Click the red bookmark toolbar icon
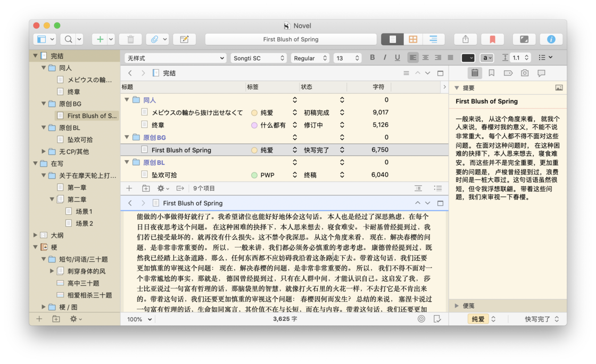 [492, 39]
